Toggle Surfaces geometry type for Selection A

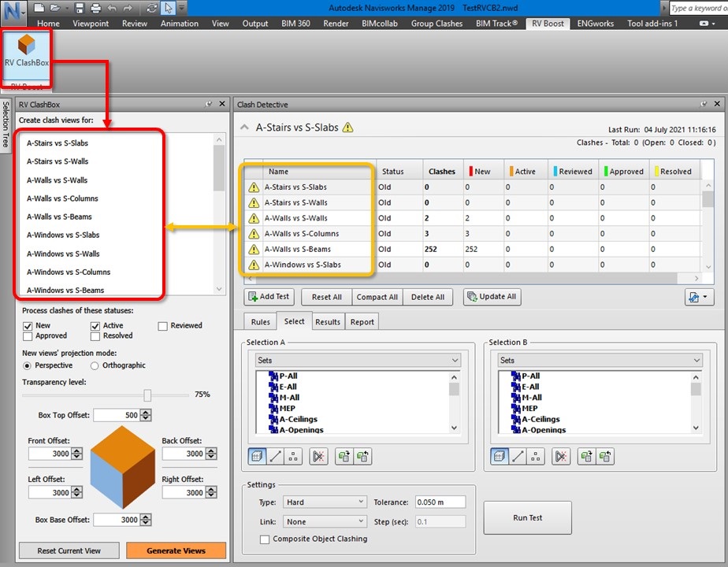pos(257,457)
